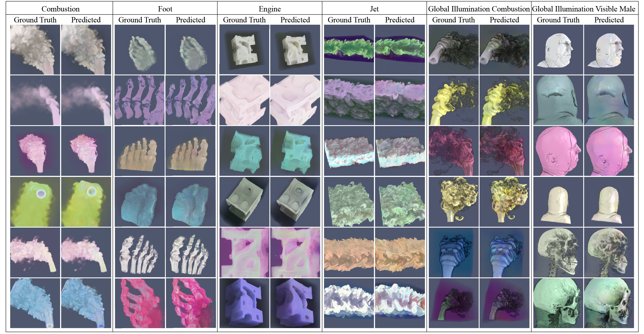The image size is (644, 334).
Task: Open Combustion ground truth light blue smoke image
Action: 35,303
